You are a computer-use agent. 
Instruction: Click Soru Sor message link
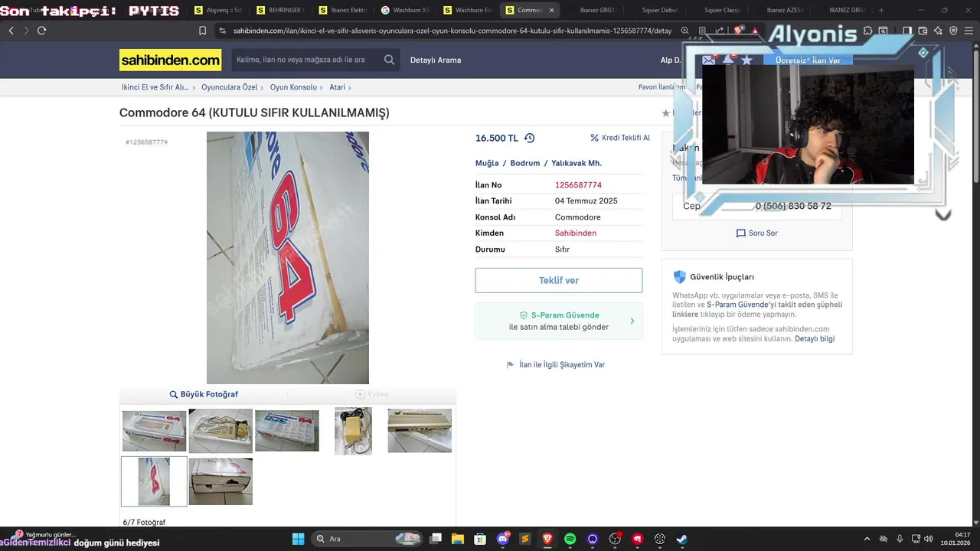(756, 233)
